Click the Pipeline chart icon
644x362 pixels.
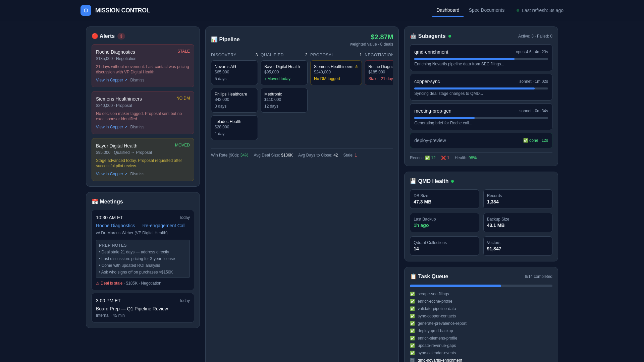(214, 39)
